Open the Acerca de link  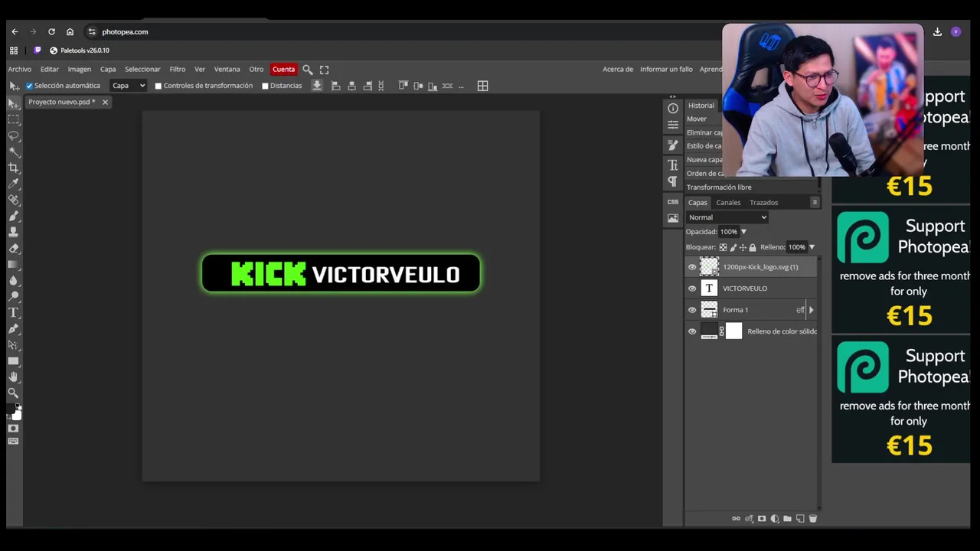[618, 70]
